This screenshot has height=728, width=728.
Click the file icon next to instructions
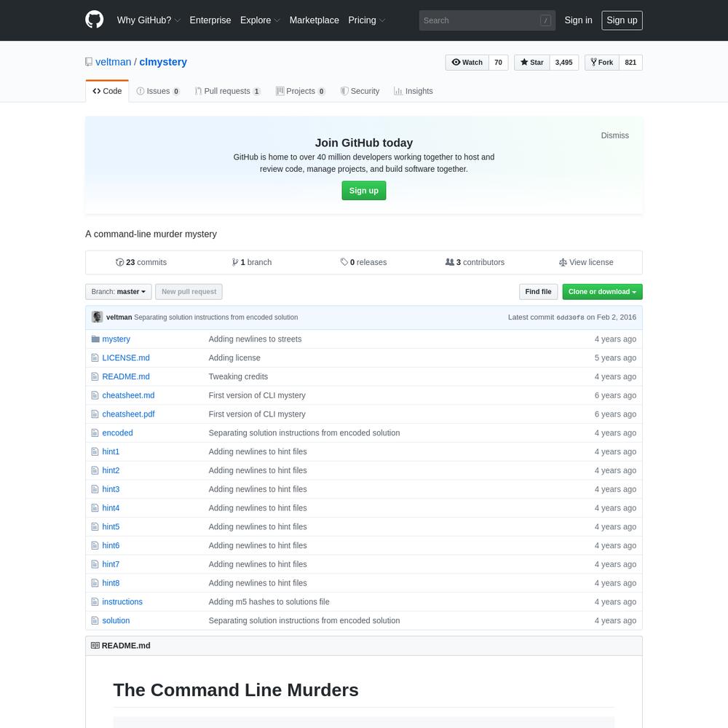[95, 602]
